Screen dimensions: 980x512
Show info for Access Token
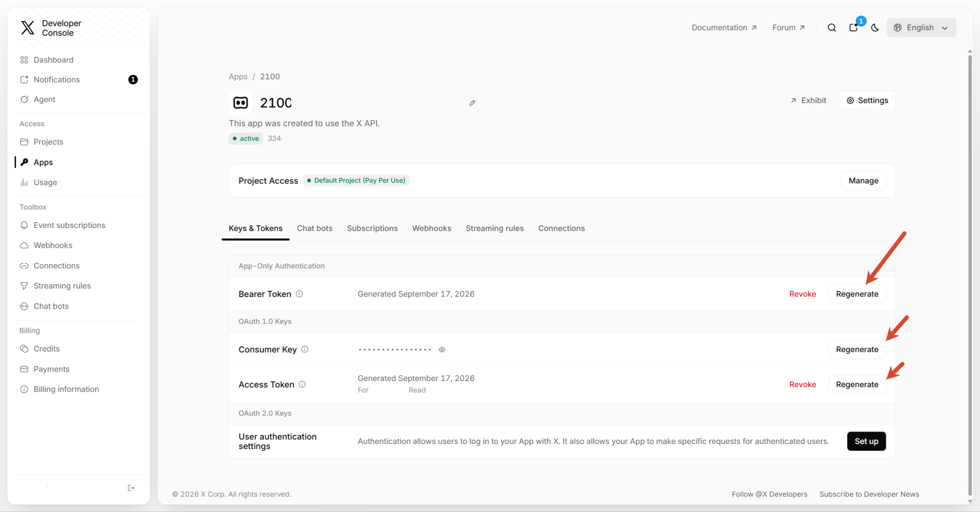pyautogui.click(x=302, y=384)
